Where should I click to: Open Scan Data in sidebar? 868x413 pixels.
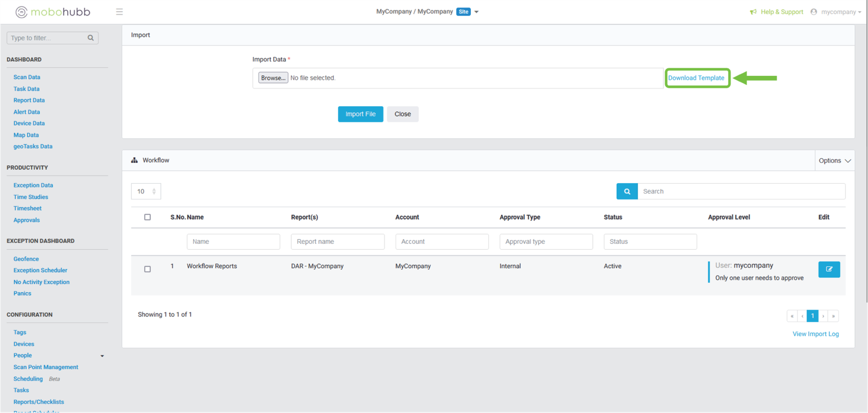click(x=27, y=78)
